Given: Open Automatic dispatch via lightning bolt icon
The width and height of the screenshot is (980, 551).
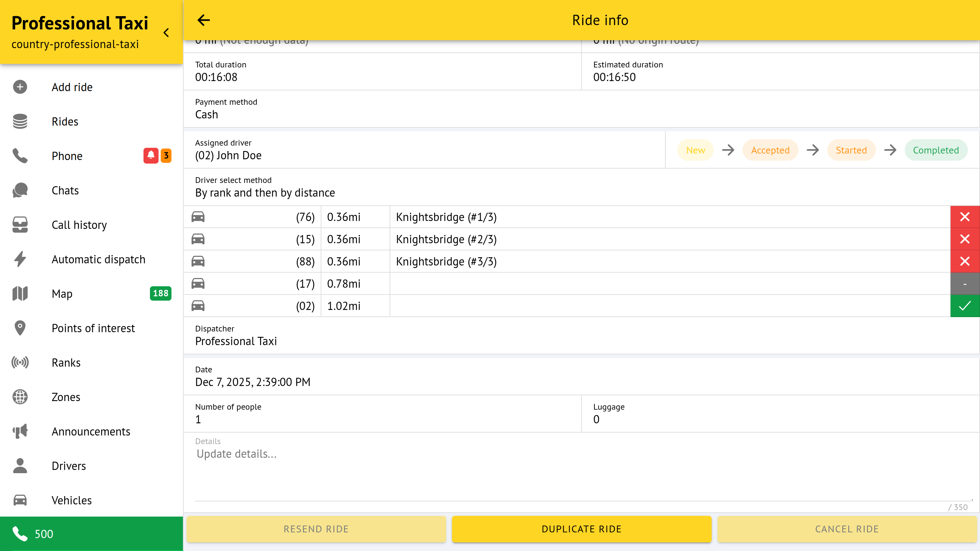Looking at the screenshot, I should pyautogui.click(x=20, y=259).
